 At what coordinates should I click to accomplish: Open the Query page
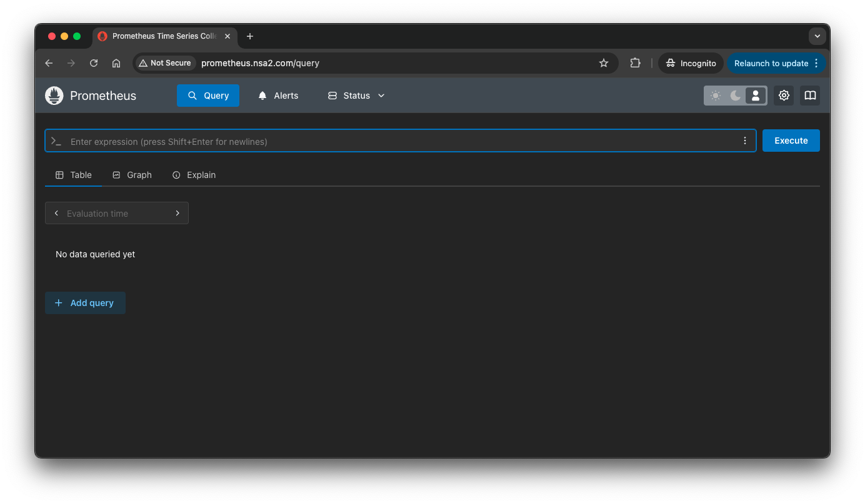coord(208,96)
